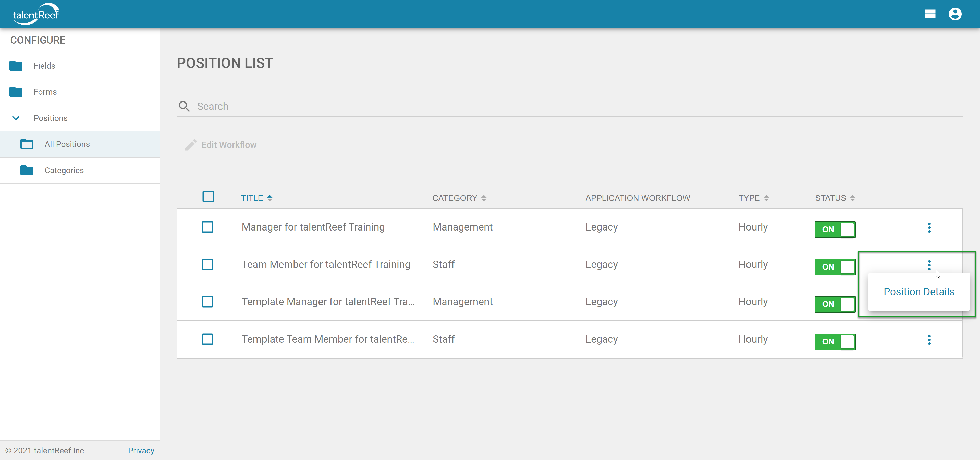Select checkbox for Team Member for talentReef Training
Screen dimensions: 980x460
coord(207,265)
